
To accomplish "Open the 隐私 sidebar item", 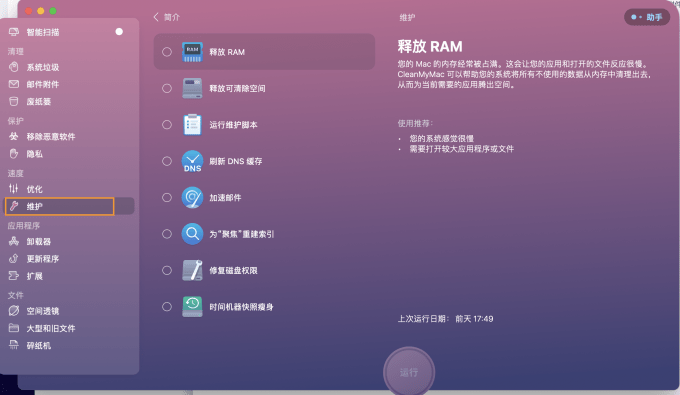I will pos(69,154).
